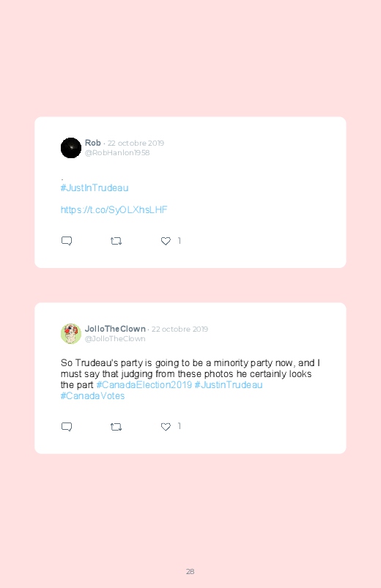
Task: Retweet JolloTheClown's tweet
Action: pyautogui.click(x=116, y=427)
